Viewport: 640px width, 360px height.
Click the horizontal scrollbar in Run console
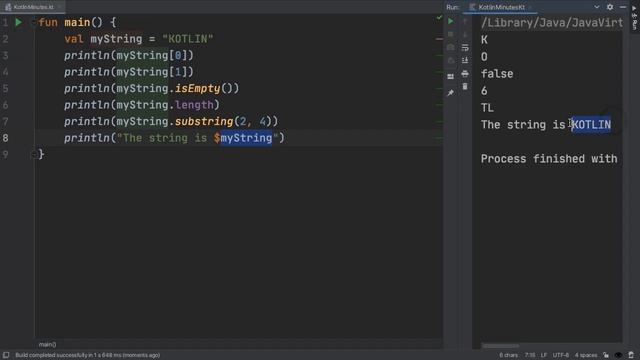coord(500,346)
